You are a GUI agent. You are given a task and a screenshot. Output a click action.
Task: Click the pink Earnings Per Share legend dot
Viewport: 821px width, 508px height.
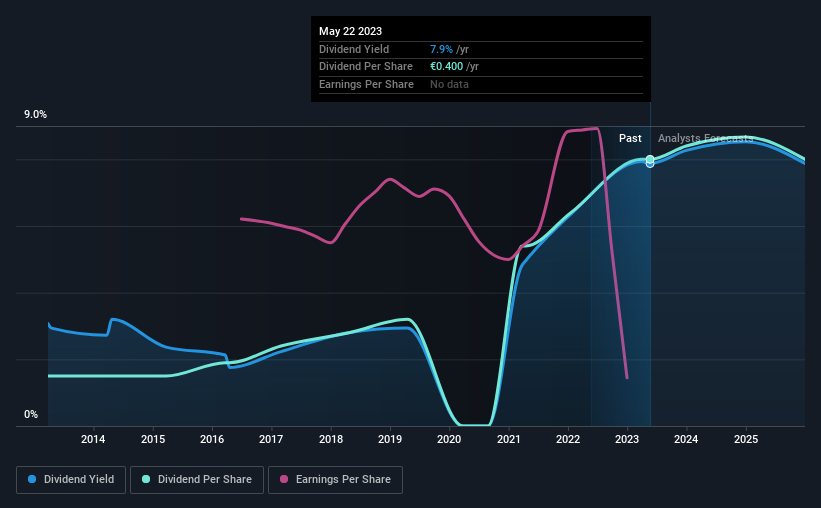(x=284, y=479)
